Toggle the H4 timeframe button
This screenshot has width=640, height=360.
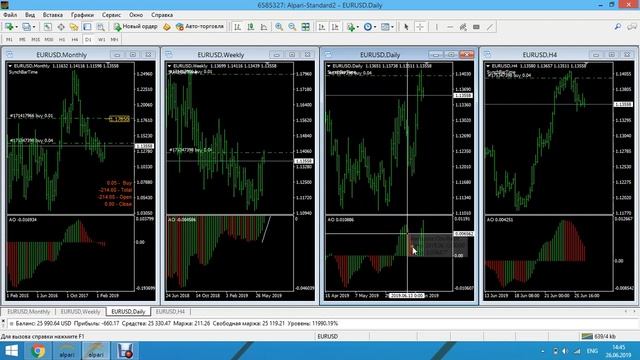pos(75,40)
